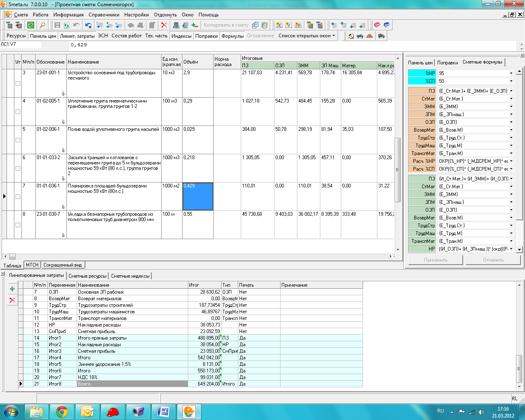Click the green Excel export icon
The height and width of the screenshot is (420, 525).
[31, 25]
